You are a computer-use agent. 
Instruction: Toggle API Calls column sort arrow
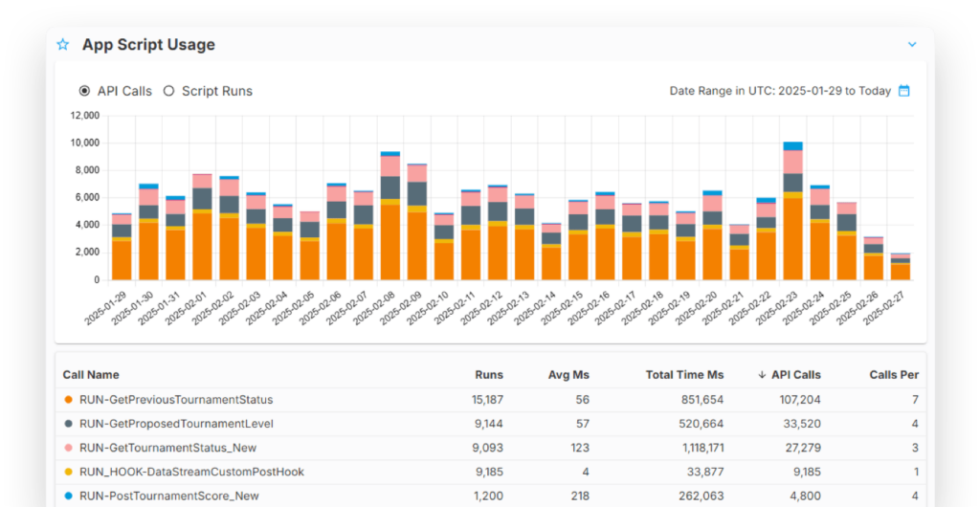(761, 375)
